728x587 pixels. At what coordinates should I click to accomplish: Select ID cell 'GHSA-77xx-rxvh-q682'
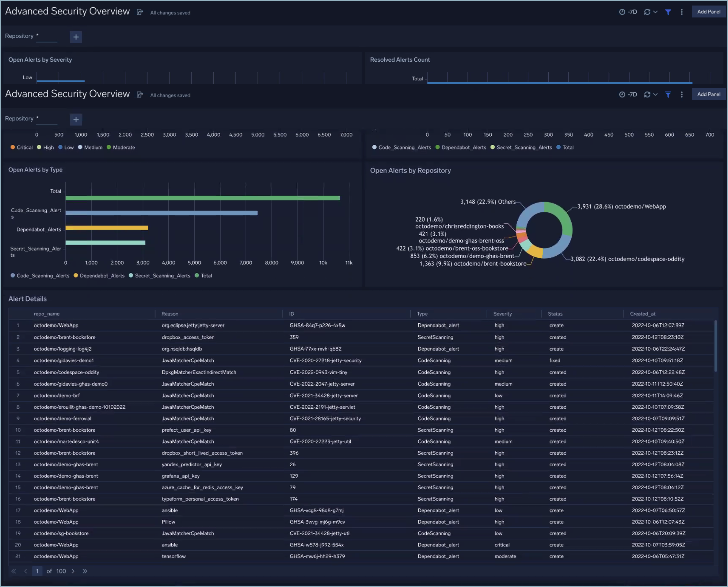[315, 349]
